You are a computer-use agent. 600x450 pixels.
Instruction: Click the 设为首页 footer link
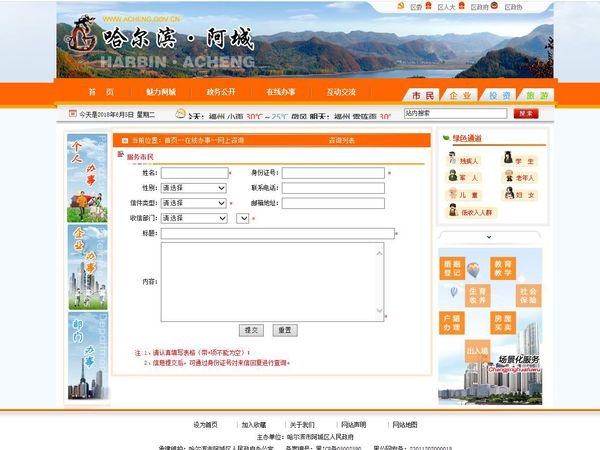[x=205, y=424]
